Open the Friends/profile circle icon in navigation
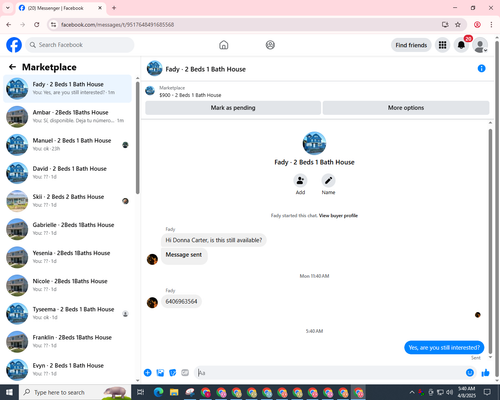This screenshot has height=400, width=500. coord(270,45)
